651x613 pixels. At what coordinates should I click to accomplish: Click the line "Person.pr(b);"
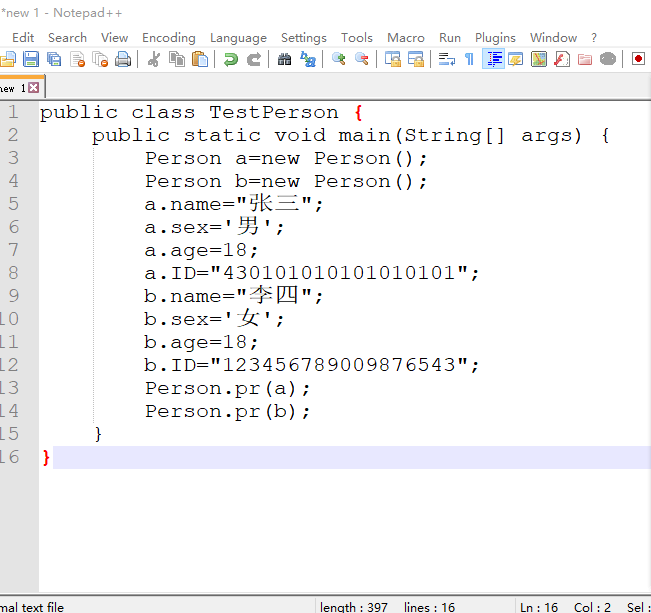tap(227, 412)
